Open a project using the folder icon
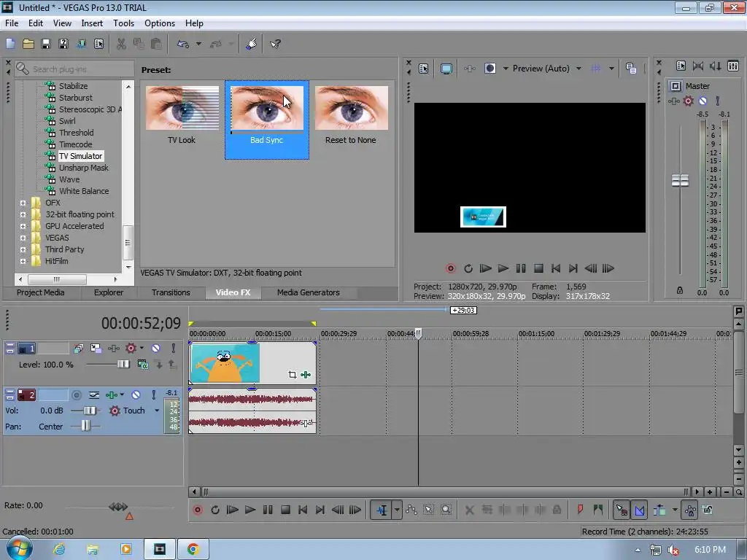Viewport: 747px width, 560px height. point(28,44)
